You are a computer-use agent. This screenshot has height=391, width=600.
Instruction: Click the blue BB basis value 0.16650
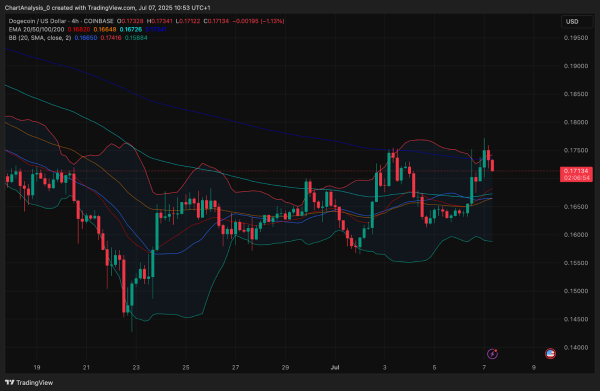(86, 38)
